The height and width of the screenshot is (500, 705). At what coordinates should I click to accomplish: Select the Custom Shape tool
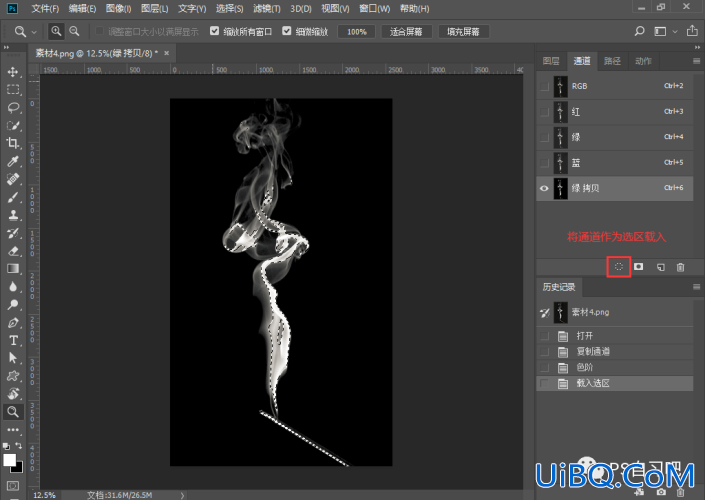coord(13,376)
